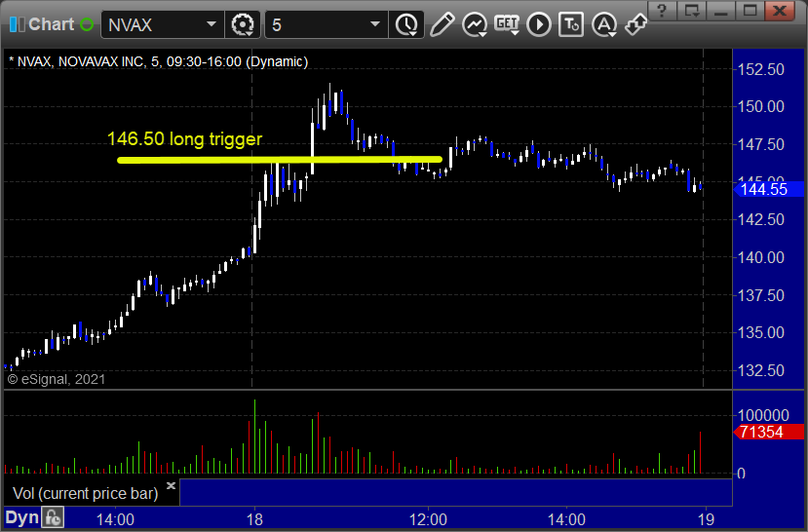The width and height of the screenshot is (808, 532).
Task: Click the date 19 time axis label
Action: (x=706, y=519)
